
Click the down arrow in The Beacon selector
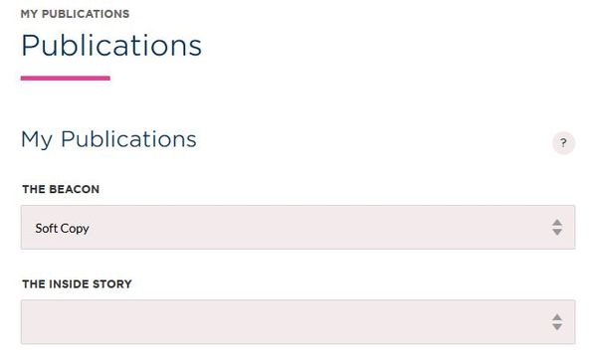(x=557, y=232)
